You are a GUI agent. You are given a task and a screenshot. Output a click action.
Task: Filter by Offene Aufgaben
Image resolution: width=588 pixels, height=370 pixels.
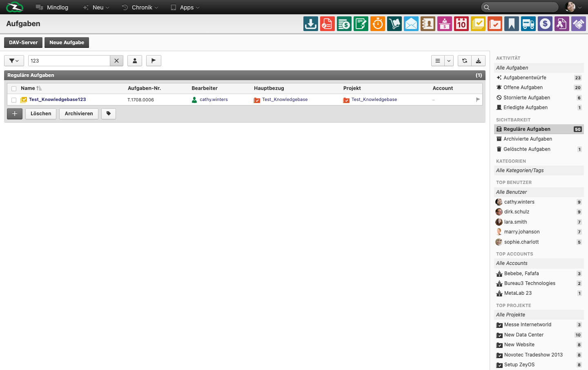pos(539,87)
